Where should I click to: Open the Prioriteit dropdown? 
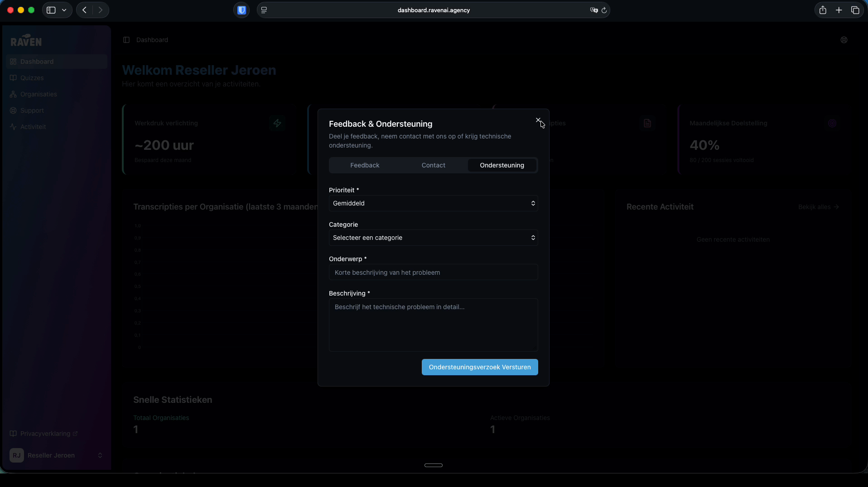click(x=433, y=203)
